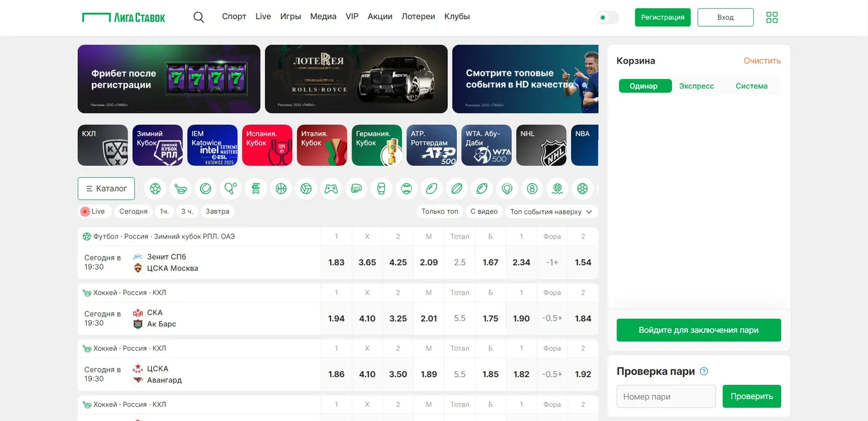Select the volleyball sport icon

[x=306, y=189]
